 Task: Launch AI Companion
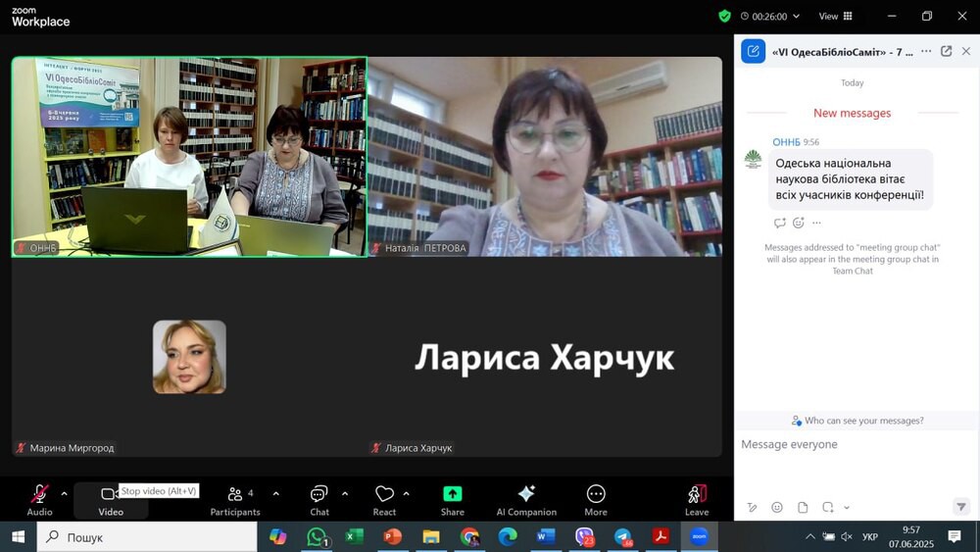click(526, 498)
